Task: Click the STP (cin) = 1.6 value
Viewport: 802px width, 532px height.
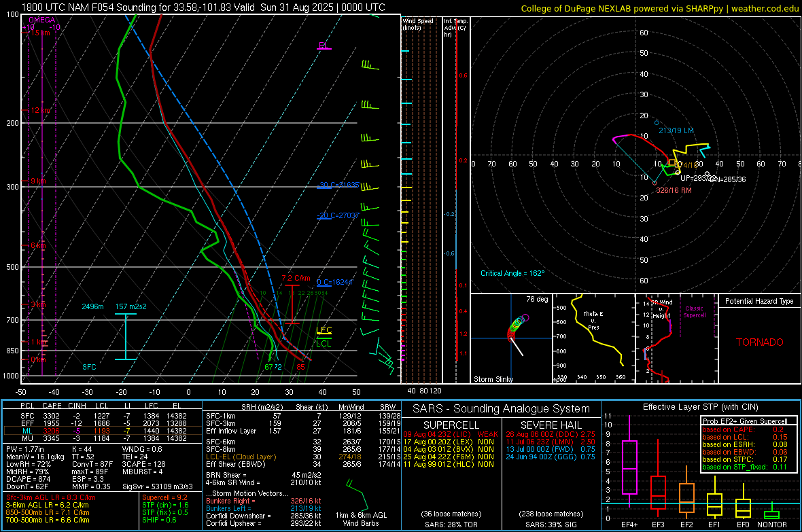Action: point(165,505)
